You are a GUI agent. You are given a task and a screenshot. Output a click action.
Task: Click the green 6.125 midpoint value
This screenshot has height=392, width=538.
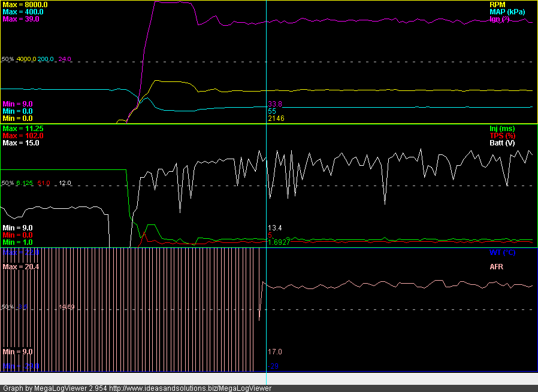[x=25, y=183]
